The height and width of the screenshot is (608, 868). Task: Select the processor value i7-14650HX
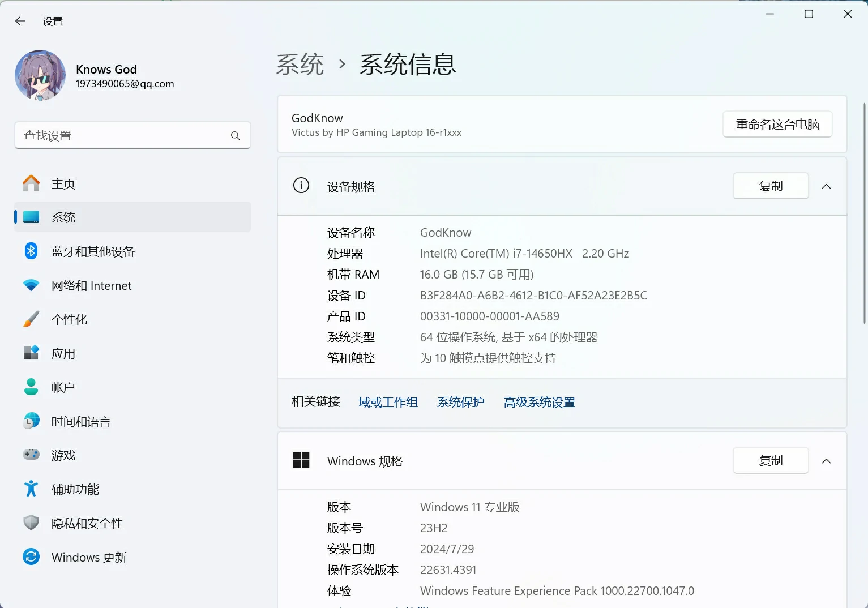pos(524,254)
